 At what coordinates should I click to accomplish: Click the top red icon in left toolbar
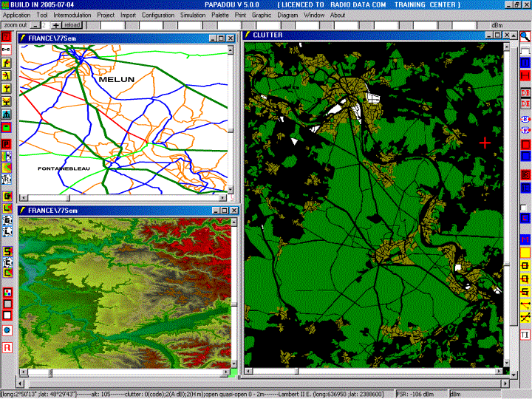(7, 35)
